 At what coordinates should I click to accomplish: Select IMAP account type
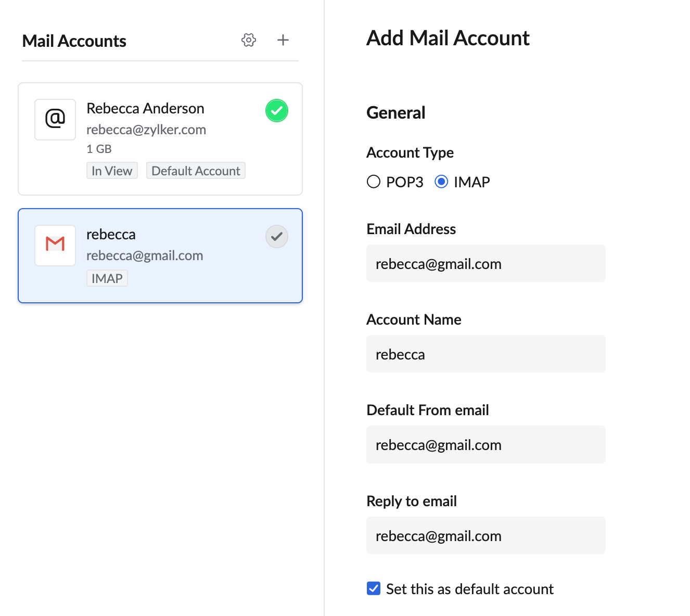pyautogui.click(x=441, y=182)
